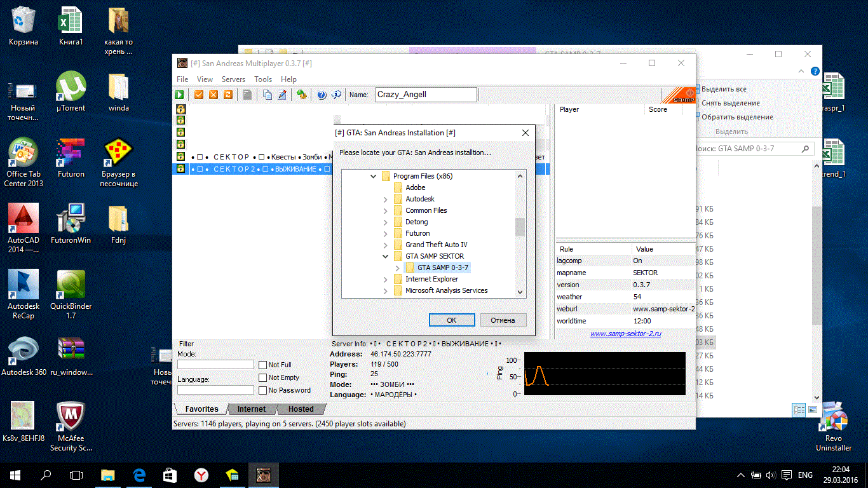Click the Mode filter input field
Screen dimensions: 868x488
click(215, 365)
